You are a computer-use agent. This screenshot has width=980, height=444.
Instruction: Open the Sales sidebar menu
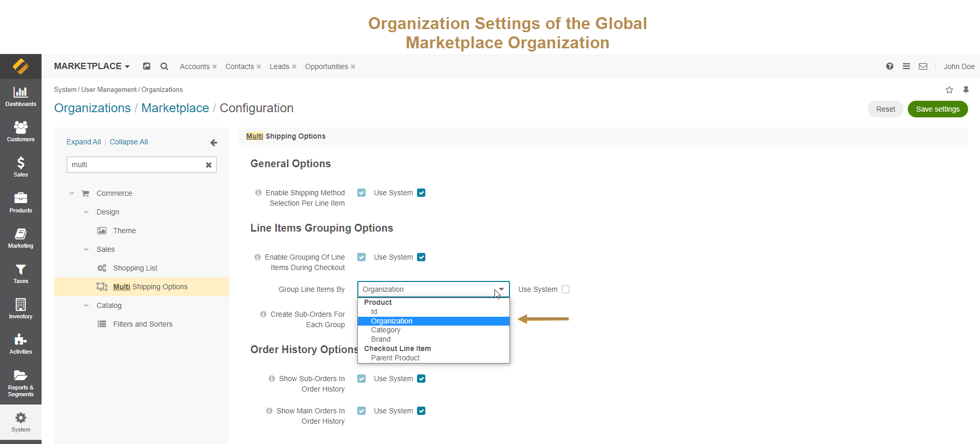pos(21,167)
